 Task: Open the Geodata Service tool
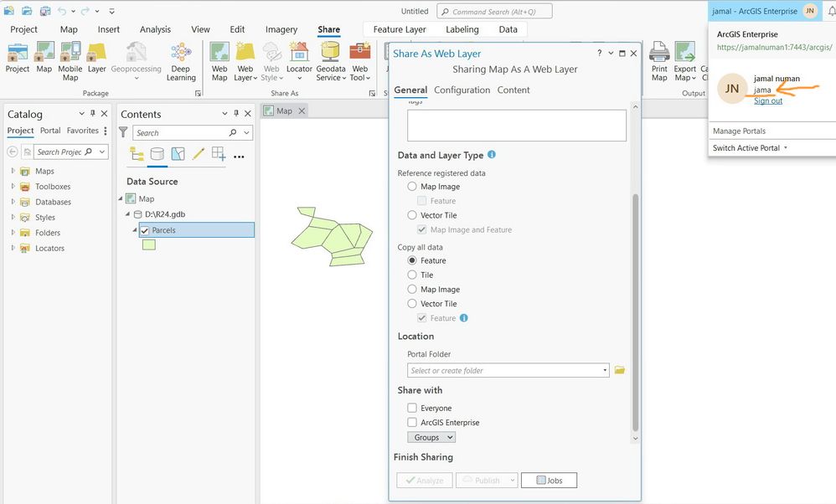(331, 52)
